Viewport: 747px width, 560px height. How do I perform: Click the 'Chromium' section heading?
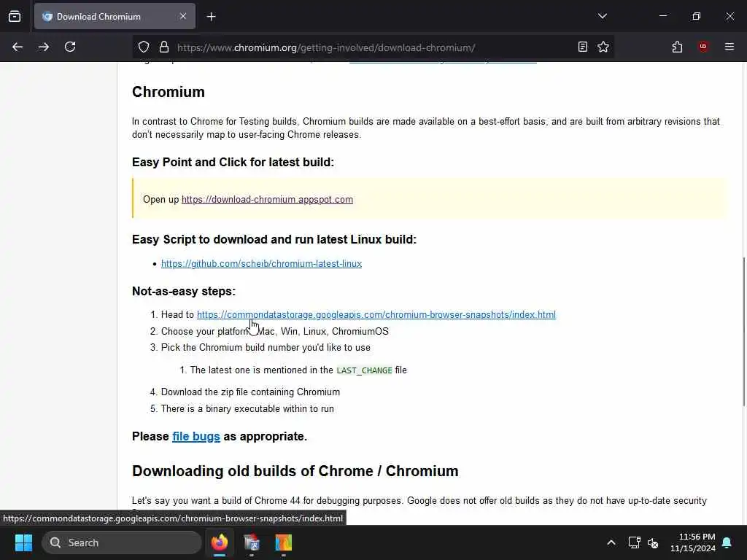coord(169,92)
